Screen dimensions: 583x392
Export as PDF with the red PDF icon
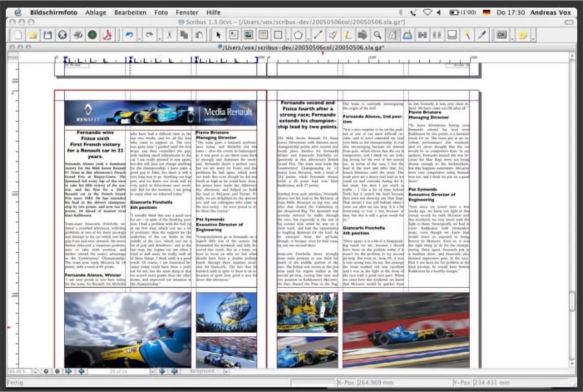pos(108,36)
